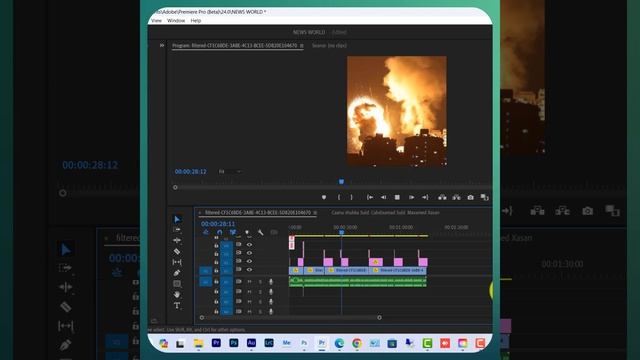This screenshot has height=360, width=640.
Task: Click the timeline timecode 00:00:28:11
Action: [218, 224]
